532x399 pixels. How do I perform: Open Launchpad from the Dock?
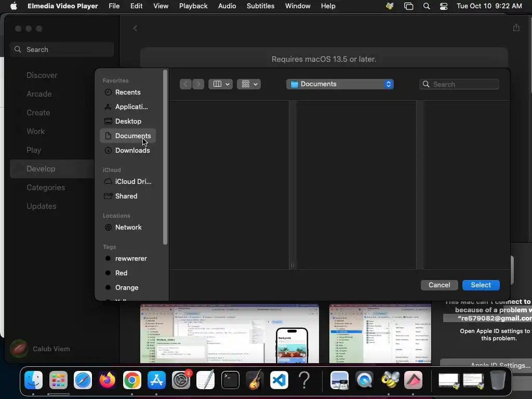click(x=58, y=380)
